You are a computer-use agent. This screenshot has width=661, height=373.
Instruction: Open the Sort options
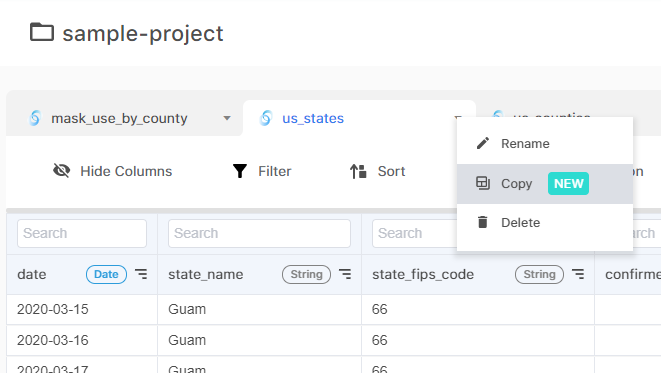point(378,171)
